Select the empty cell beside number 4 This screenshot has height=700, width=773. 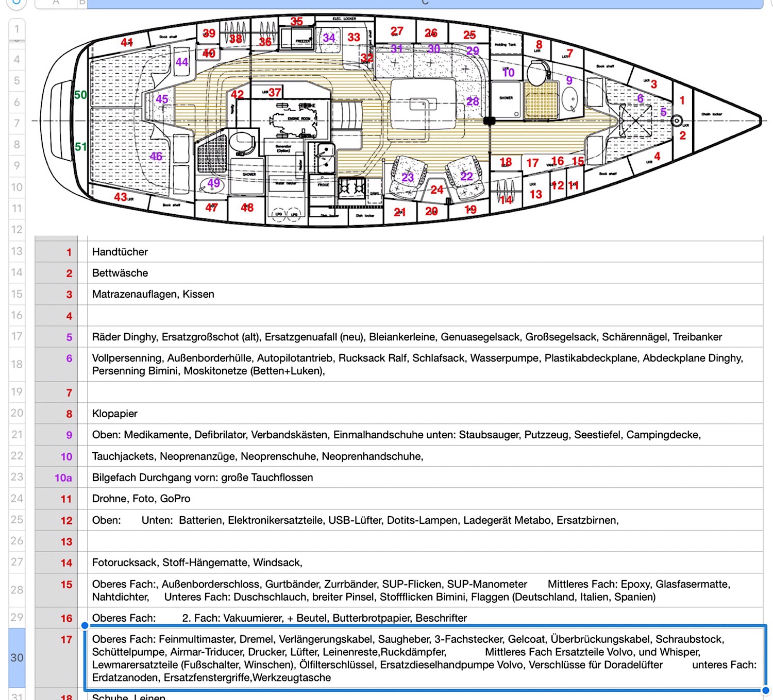coord(425,316)
